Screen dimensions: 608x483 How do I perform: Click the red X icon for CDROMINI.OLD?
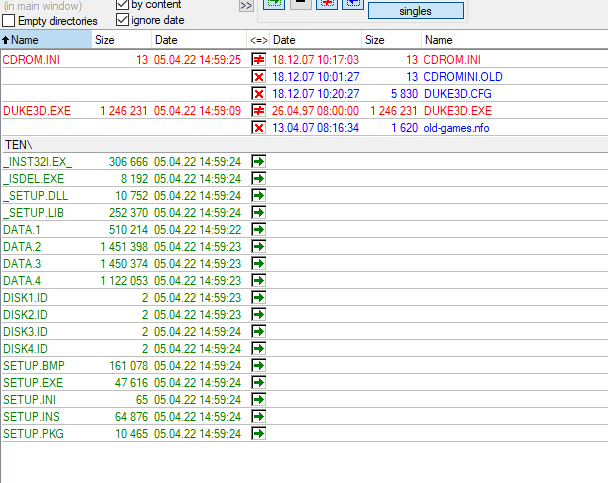(258, 77)
